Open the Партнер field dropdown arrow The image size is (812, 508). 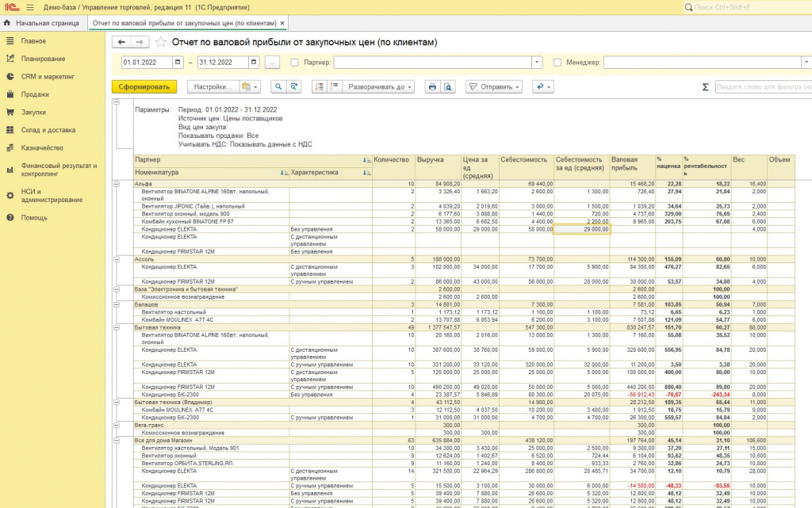pos(537,62)
